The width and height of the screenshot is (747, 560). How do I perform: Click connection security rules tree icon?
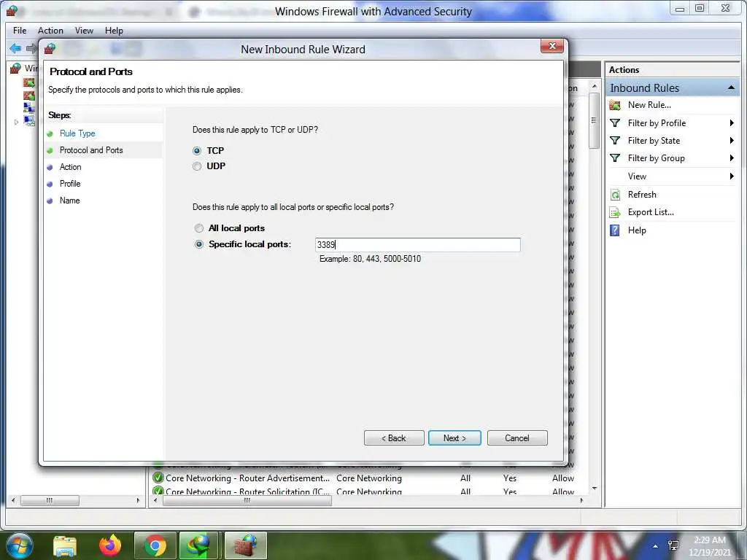(28, 108)
